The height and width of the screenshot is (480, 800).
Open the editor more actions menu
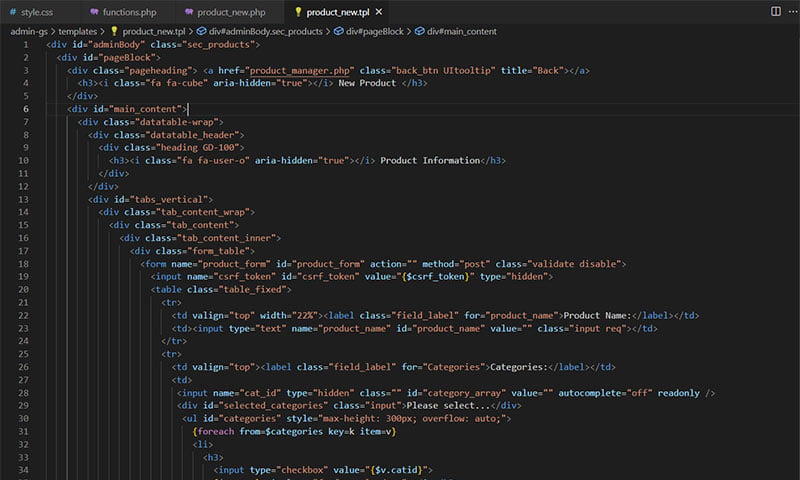pos(793,11)
